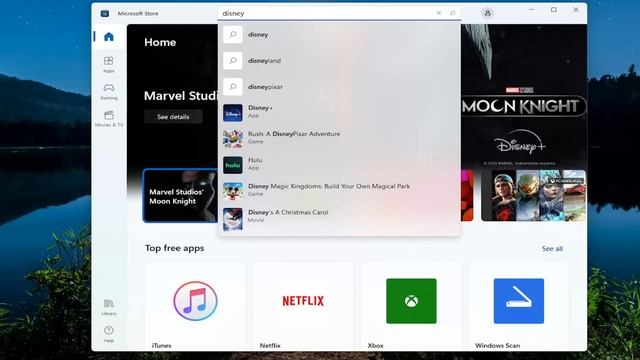The width and height of the screenshot is (640, 360).
Task: Select the games collage carousel thumbnail
Action: pos(533,196)
